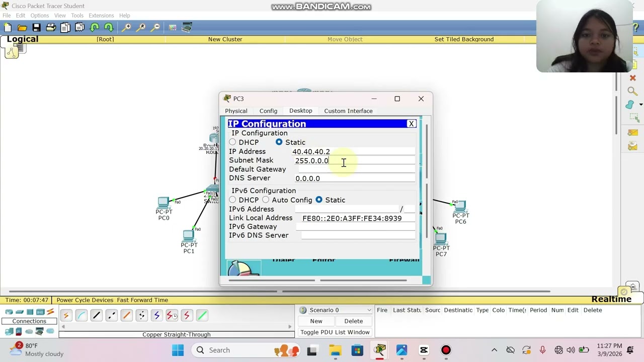The height and width of the screenshot is (362, 644).
Task: Switch to the Physical tab
Action: (x=236, y=111)
